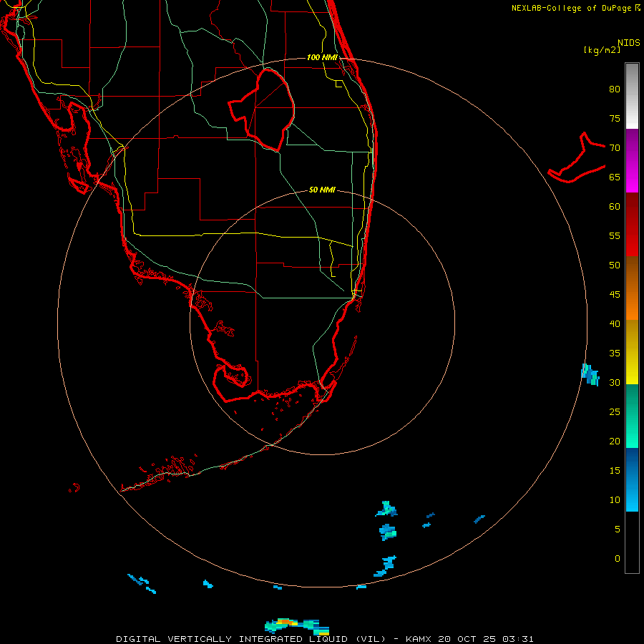Click the scale value 25
The image size is (644, 644).
[x=615, y=412]
